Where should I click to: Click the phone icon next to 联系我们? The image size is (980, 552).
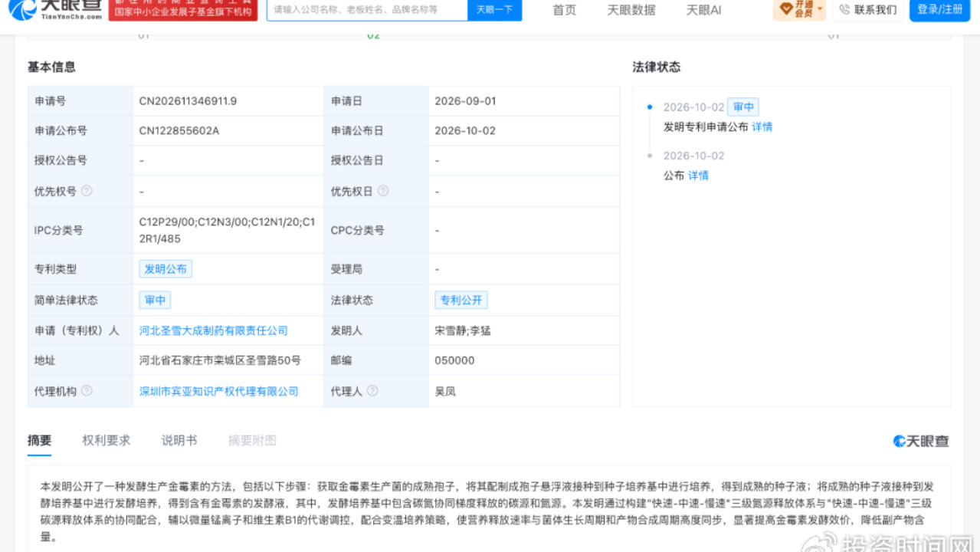(844, 9)
